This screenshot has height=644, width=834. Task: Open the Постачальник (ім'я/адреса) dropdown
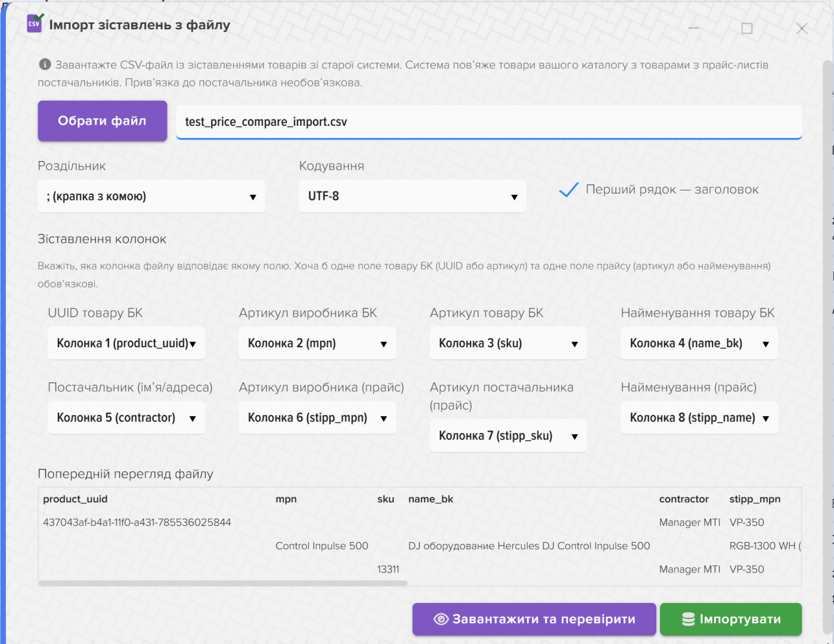click(x=126, y=418)
